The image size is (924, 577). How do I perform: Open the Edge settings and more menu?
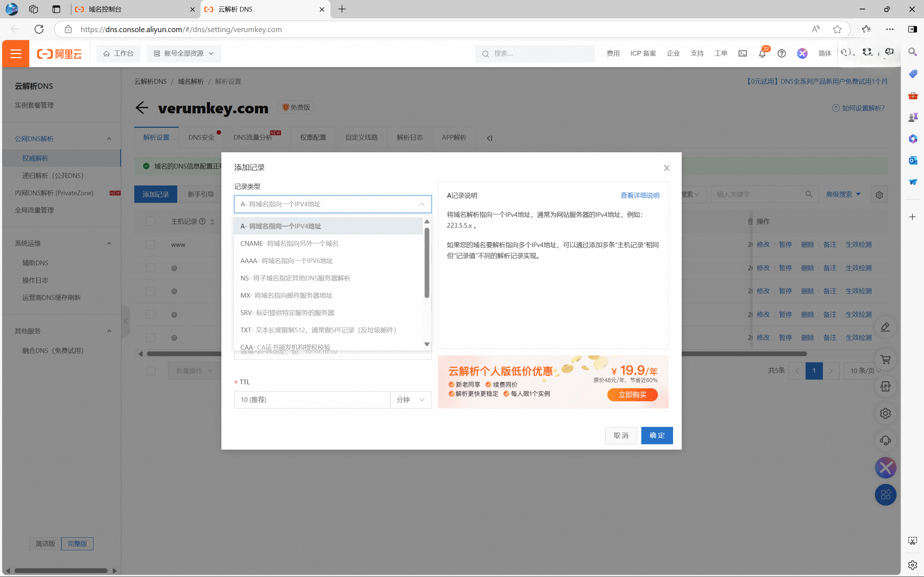click(890, 29)
